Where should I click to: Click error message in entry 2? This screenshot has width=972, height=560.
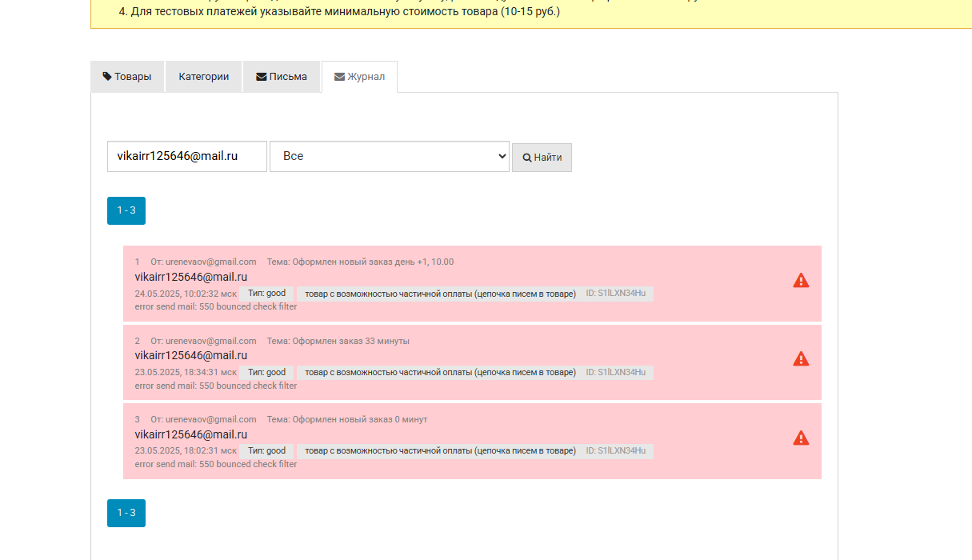(x=216, y=386)
